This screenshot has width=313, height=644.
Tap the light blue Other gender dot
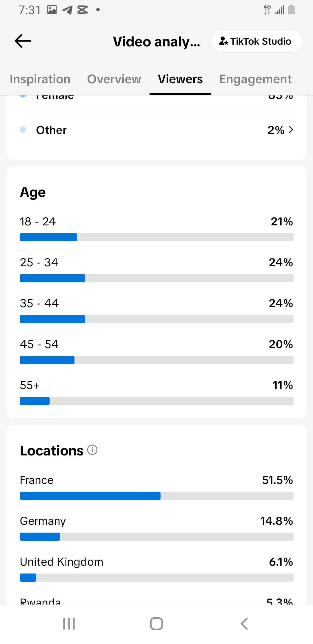[x=23, y=130]
